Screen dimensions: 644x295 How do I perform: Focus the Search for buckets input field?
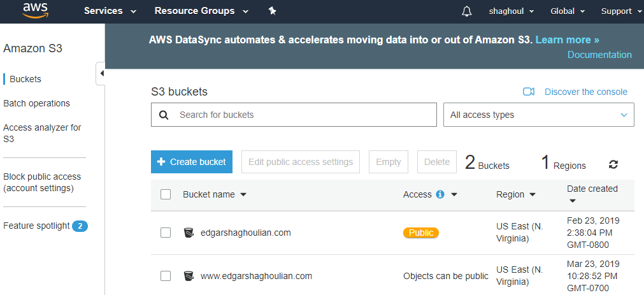(x=294, y=115)
